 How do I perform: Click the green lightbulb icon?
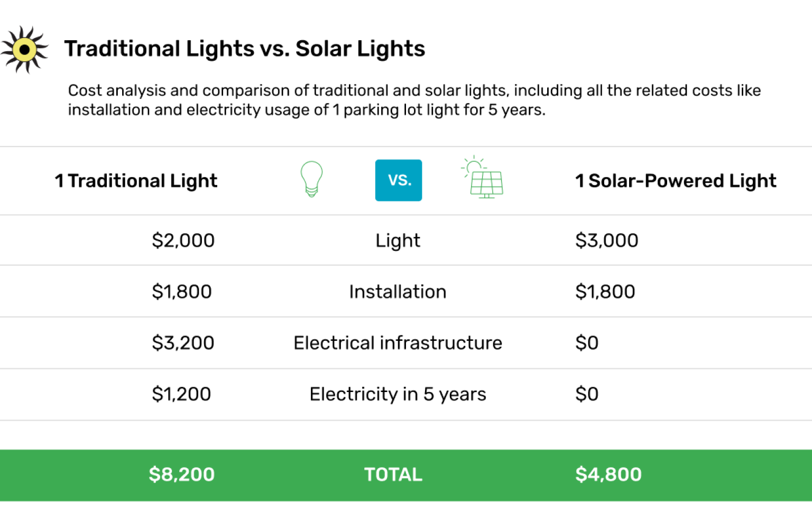tap(311, 179)
